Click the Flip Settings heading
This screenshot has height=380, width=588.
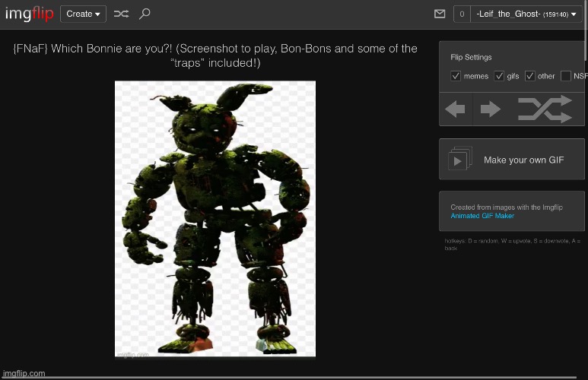click(x=471, y=57)
